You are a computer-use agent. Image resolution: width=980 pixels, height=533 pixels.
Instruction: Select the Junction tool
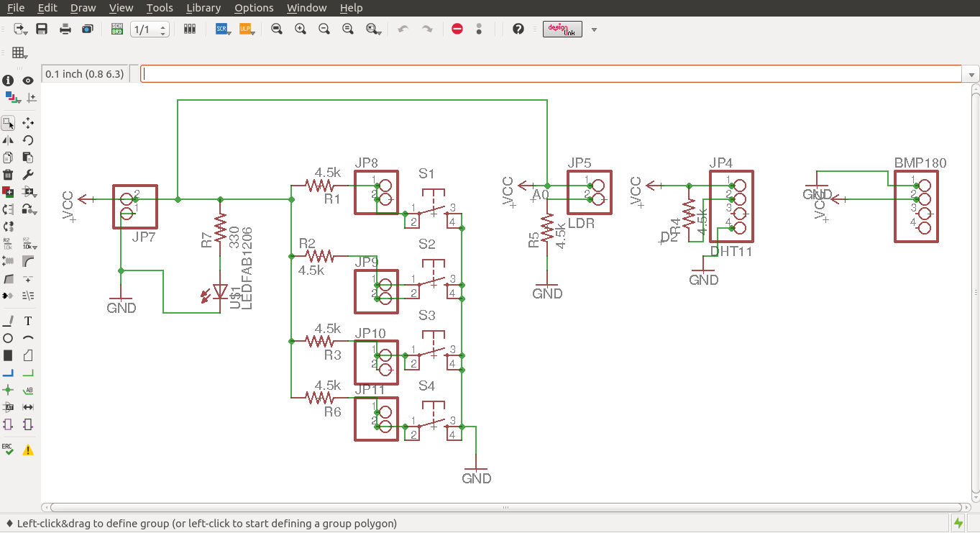pos(8,390)
